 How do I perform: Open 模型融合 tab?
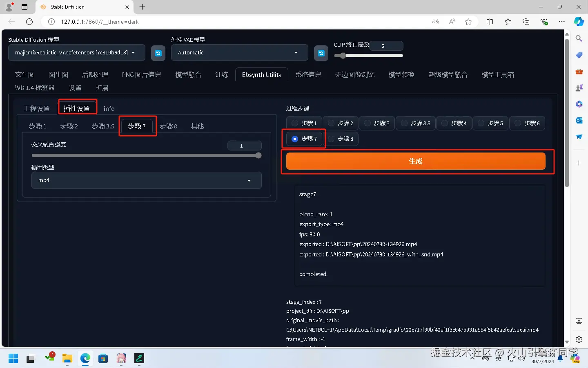pyautogui.click(x=188, y=75)
